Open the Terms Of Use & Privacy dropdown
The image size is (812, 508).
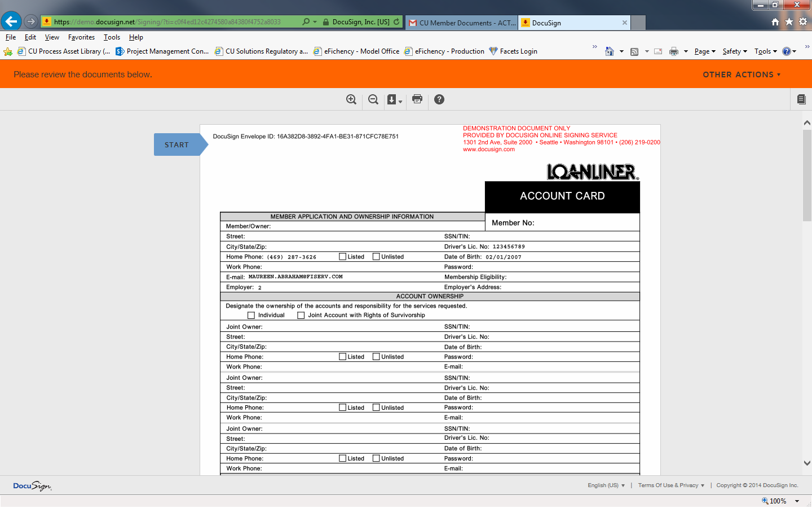pos(671,485)
